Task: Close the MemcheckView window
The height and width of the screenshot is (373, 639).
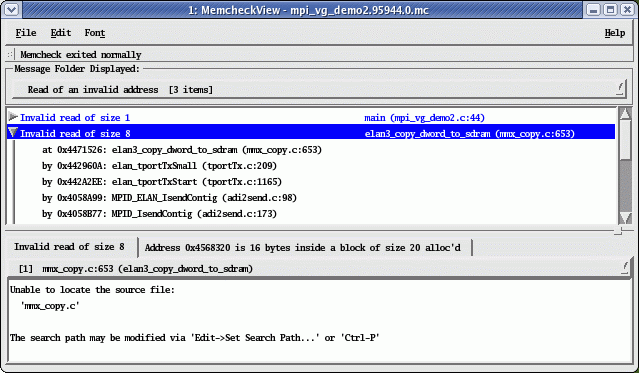Action: pyautogui.click(x=627, y=9)
